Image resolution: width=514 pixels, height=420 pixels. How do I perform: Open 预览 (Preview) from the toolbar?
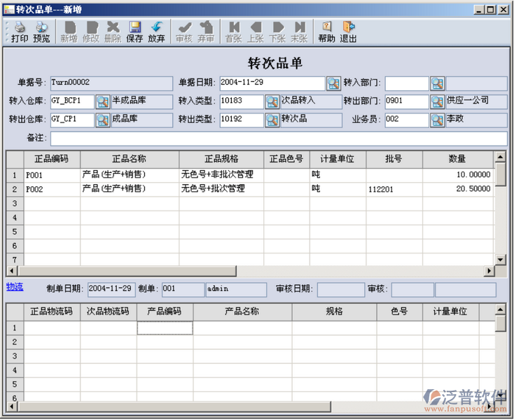[41, 31]
